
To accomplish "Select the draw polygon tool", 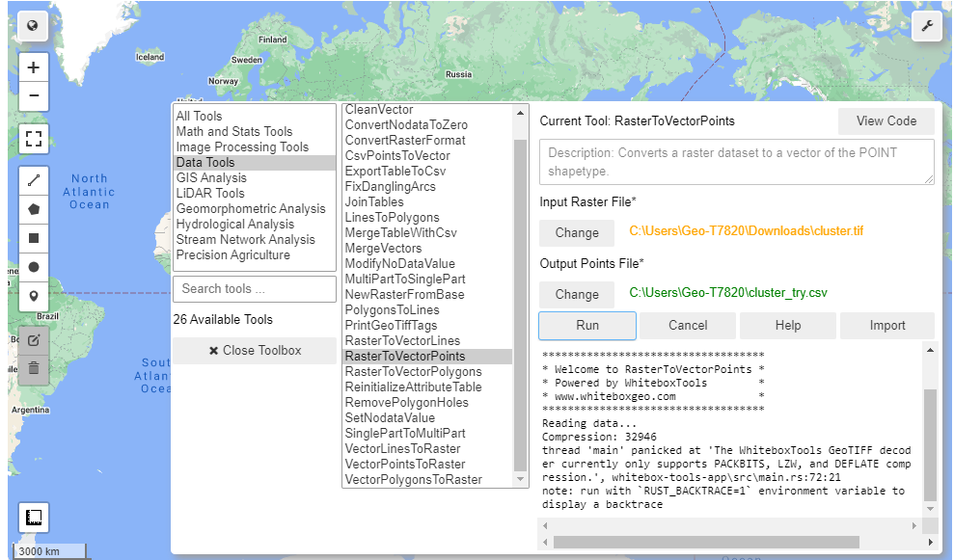I will pyautogui.click(x=33, y=208).
